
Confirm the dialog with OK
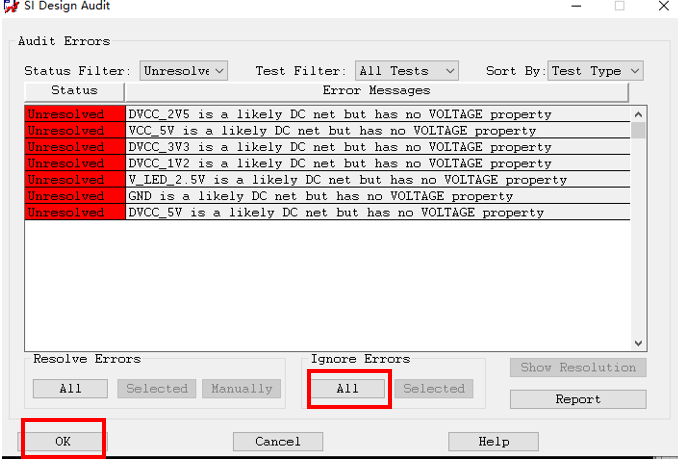(x=63, y=441)
